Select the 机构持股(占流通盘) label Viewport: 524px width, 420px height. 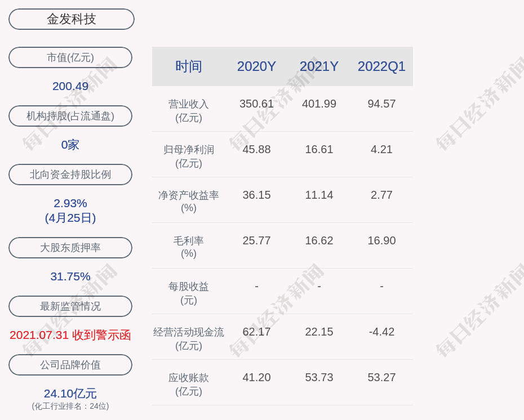pos(70,116)
